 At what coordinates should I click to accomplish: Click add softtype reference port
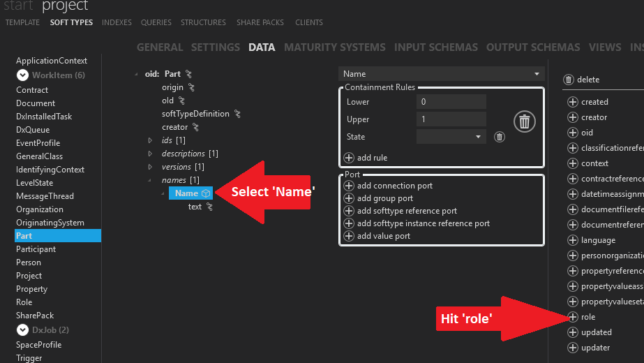(407, 211)
